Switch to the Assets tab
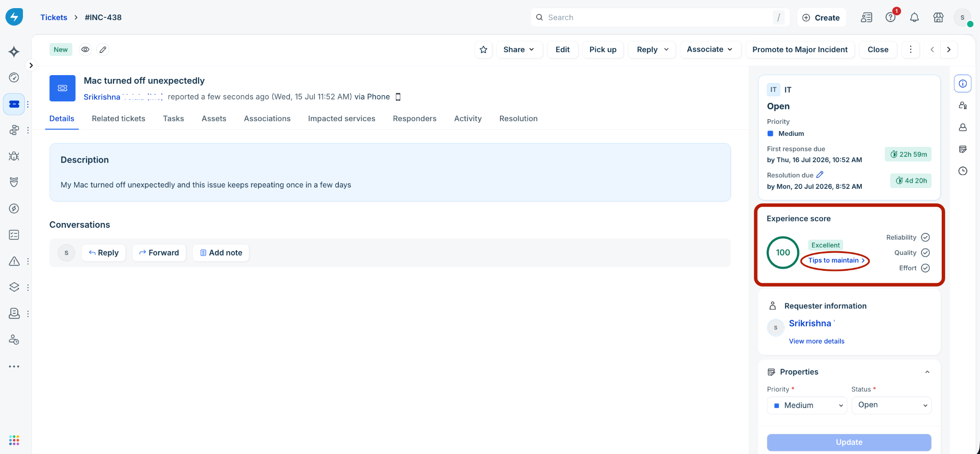 (214, 119)
